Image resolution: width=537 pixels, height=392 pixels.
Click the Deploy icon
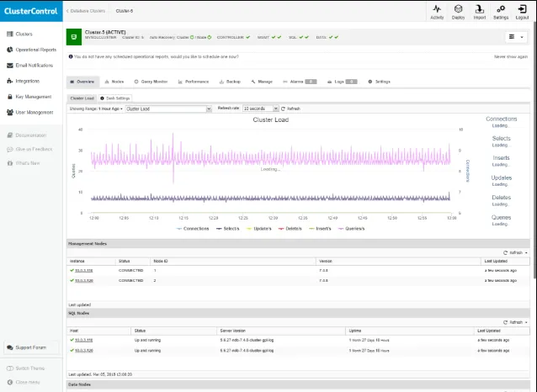pos(458,12)
